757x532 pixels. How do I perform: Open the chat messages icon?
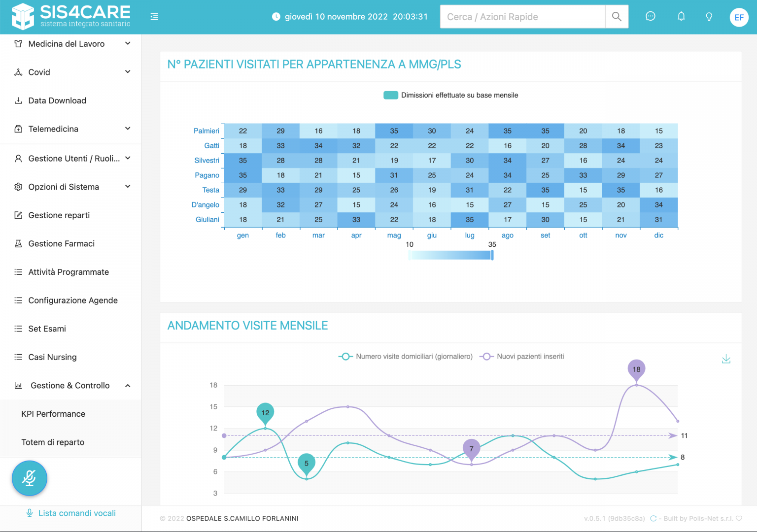651,17
